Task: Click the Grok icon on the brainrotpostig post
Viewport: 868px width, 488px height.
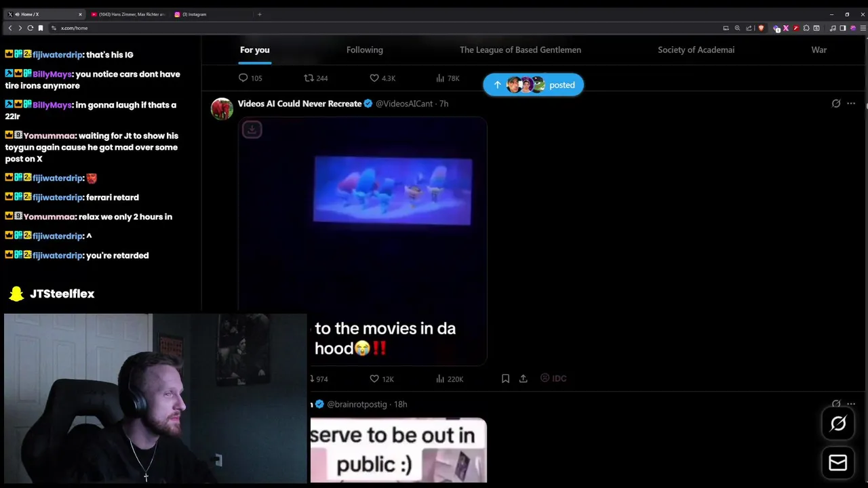Action: [x=836, y=404]
